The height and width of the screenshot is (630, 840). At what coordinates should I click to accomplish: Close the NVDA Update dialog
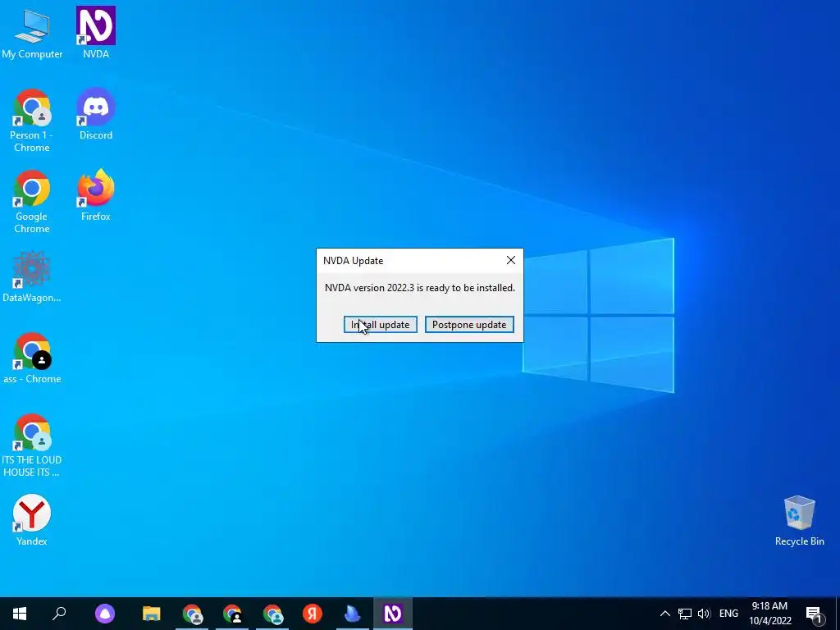(510, 260)
